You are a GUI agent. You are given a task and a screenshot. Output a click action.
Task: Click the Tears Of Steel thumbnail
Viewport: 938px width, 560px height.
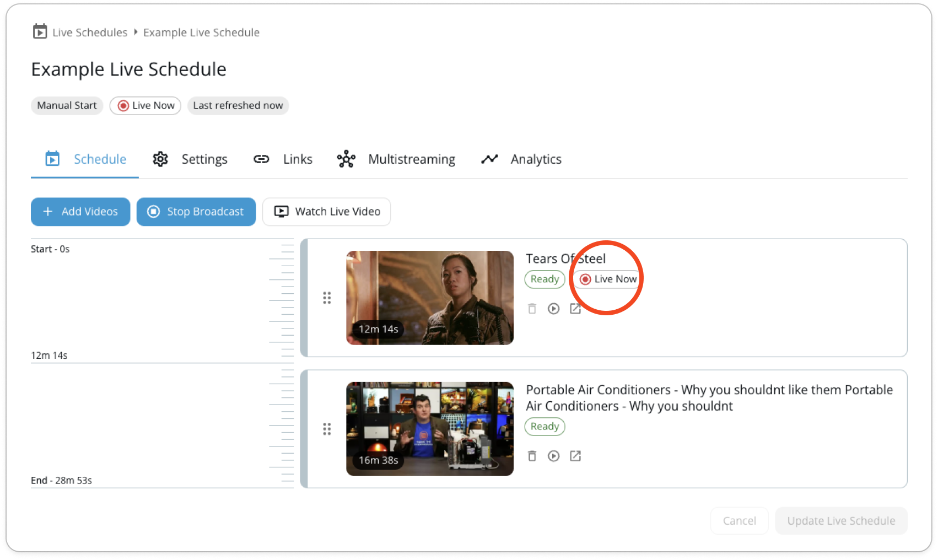(430, 298)
